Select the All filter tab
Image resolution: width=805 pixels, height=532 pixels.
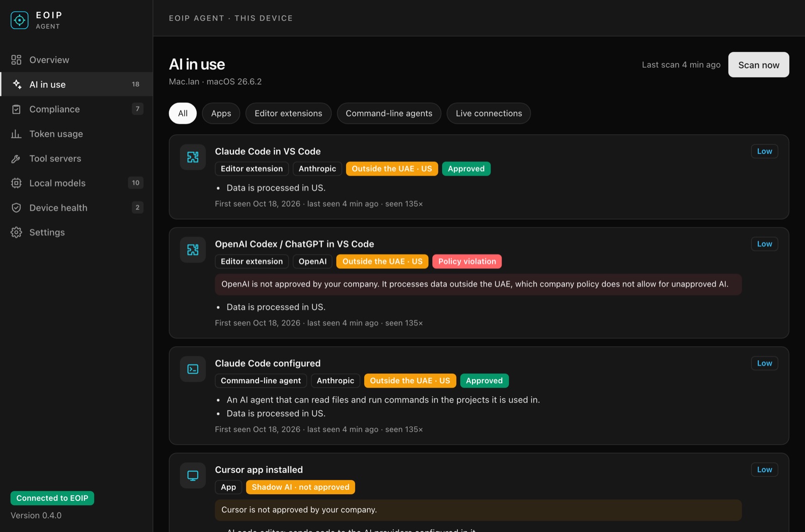(183, 113)
